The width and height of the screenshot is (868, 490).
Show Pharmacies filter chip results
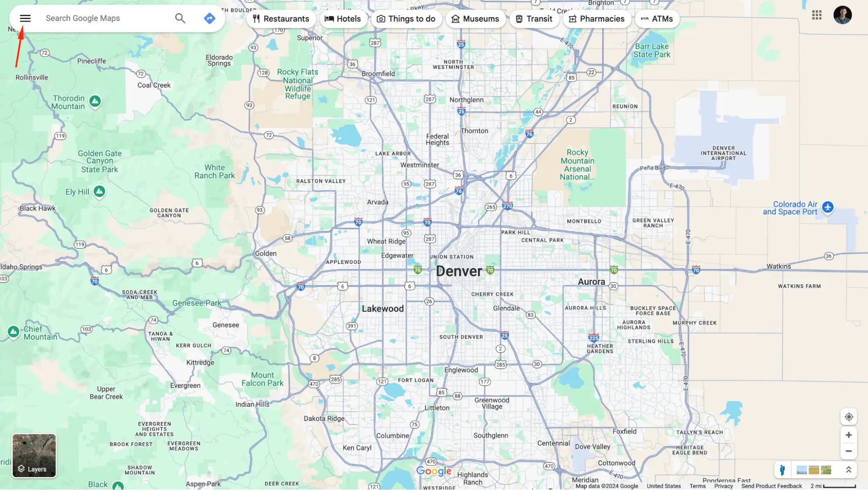[x=597, y=19]
